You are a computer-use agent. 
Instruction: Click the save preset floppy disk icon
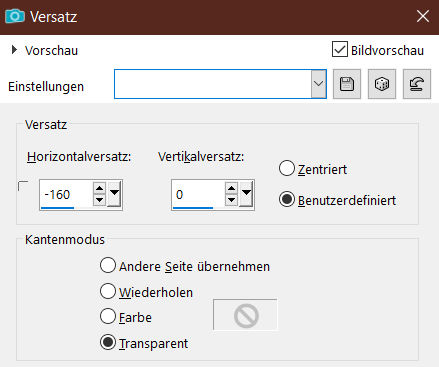click(347, 84)
